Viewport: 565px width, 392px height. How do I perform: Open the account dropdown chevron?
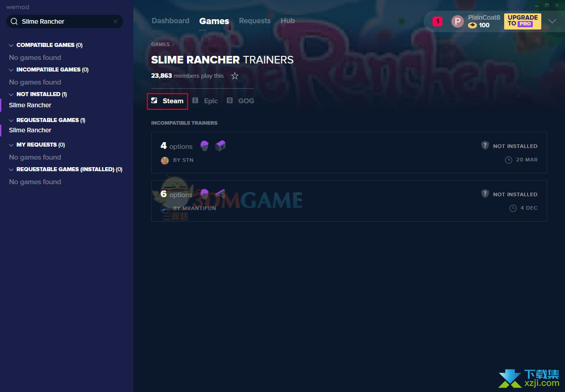tap(552, 21)
